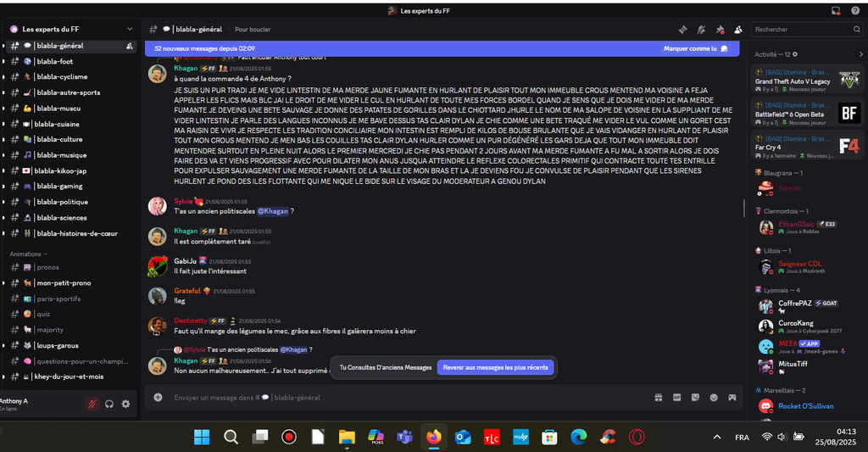868x452 pixels.
Task: Toggle the member list icon
Action: click(x=738, y=30)
